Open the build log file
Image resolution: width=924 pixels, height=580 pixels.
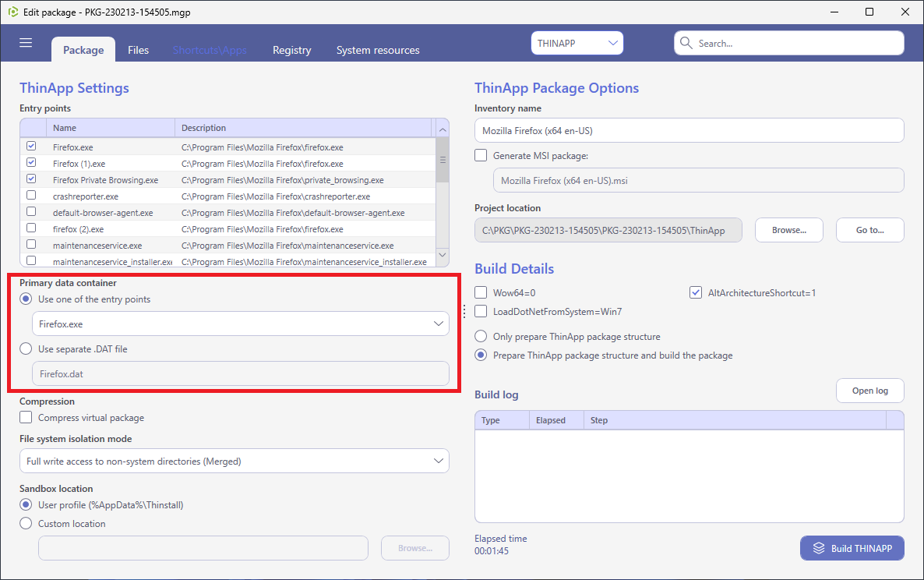click(x=869, y=391)
